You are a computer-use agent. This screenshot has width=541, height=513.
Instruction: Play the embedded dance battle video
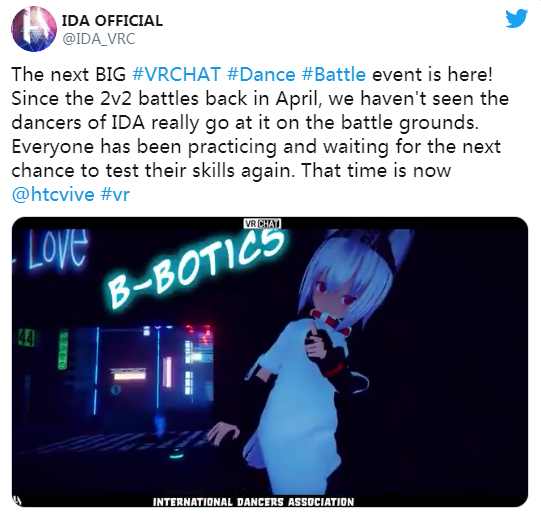pyautogui.click(x=270, y=362)
